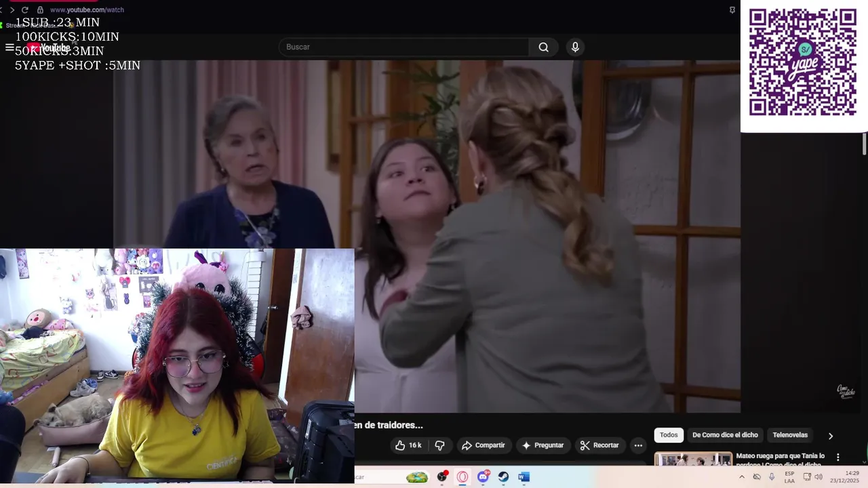The width and height of the screenshot is (868, 488).
Task: Open options for Mateo ruega video
Action: tap(837, 457)
